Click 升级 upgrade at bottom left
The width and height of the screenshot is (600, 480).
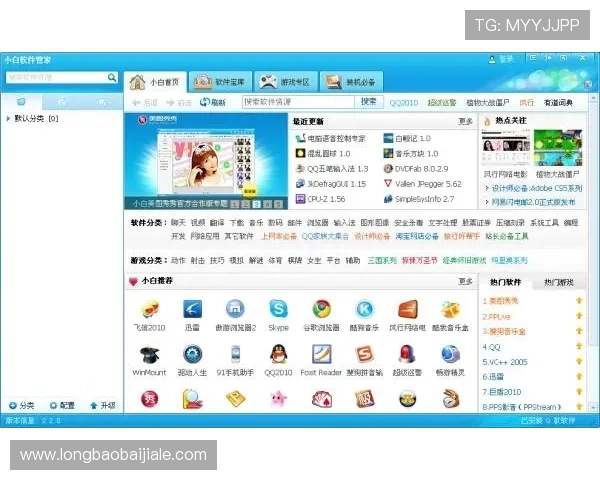103,405
